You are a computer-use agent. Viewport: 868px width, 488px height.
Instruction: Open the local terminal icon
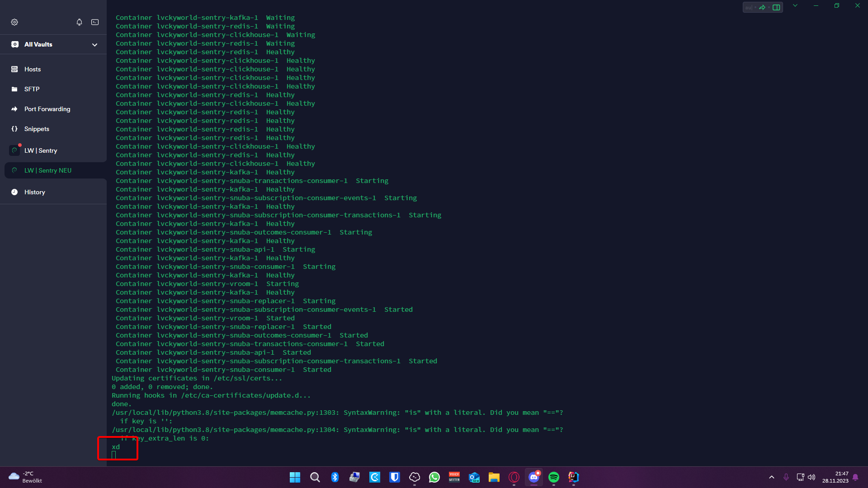(95, 22)
